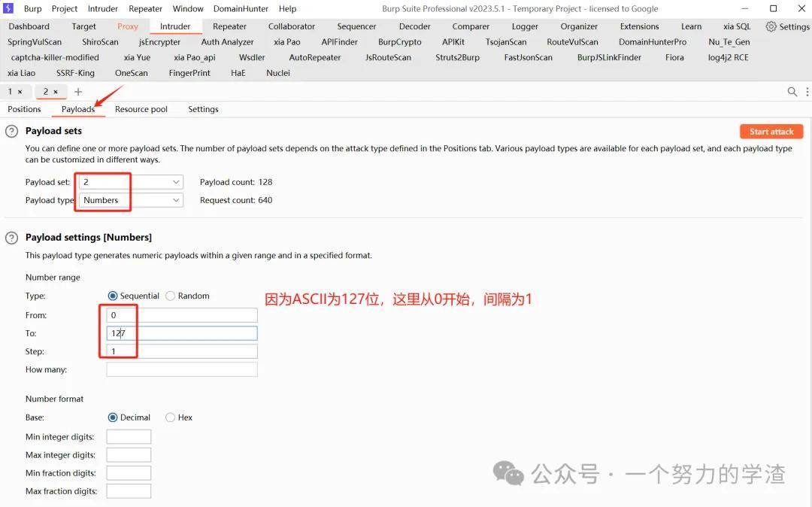Switch to the Payloads tab

[x=78, y=109]
